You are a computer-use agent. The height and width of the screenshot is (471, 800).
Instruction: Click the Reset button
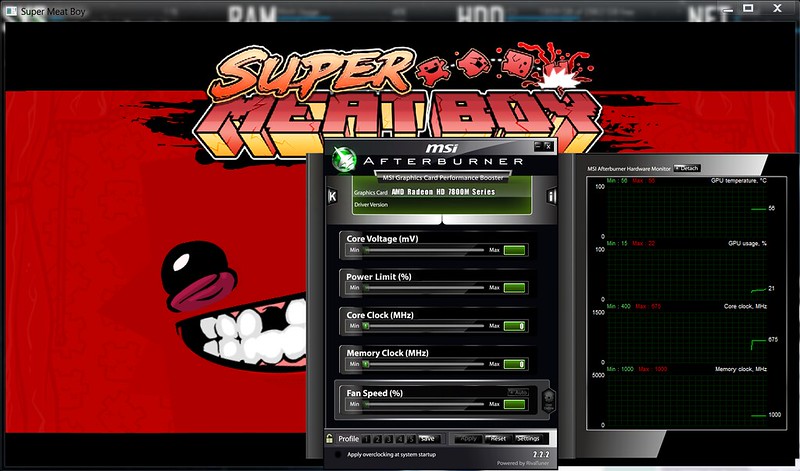coord(497,439)
